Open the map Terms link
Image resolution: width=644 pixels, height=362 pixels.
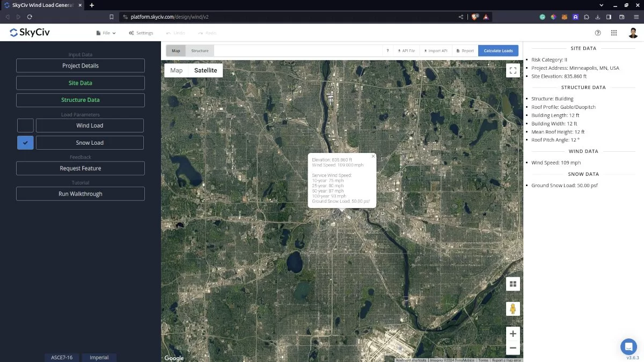(484, 360)
